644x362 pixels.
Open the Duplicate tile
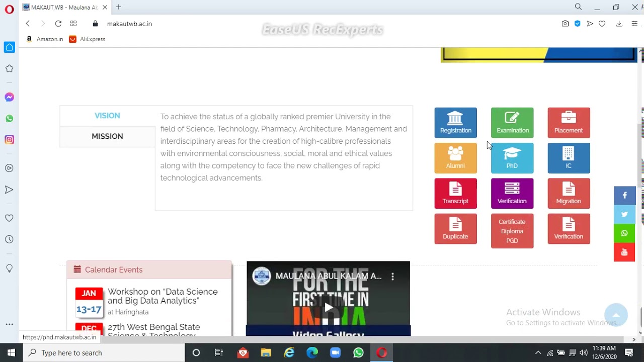(x=455, y=229)
